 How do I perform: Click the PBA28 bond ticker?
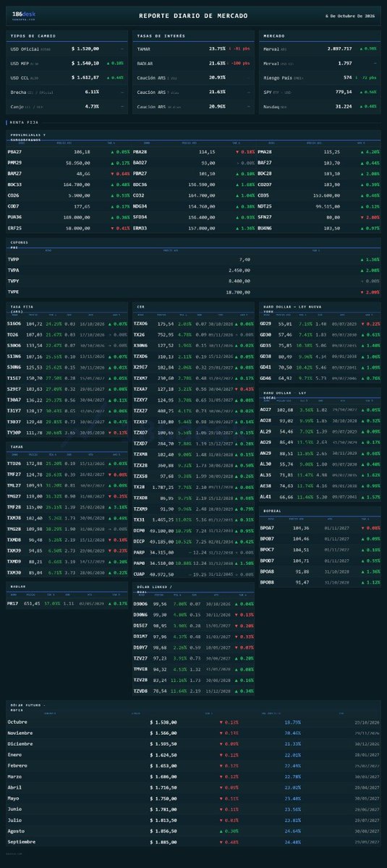[x=140, y=152]
